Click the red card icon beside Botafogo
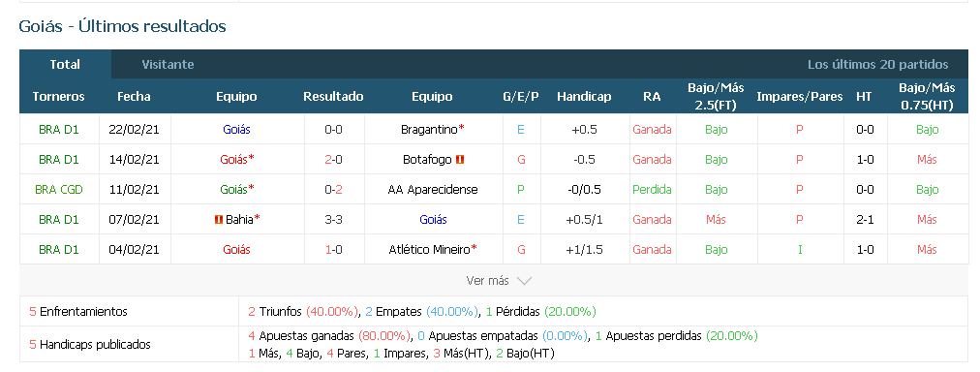Viewport: 980px width, 372px height. pos(460,160)
